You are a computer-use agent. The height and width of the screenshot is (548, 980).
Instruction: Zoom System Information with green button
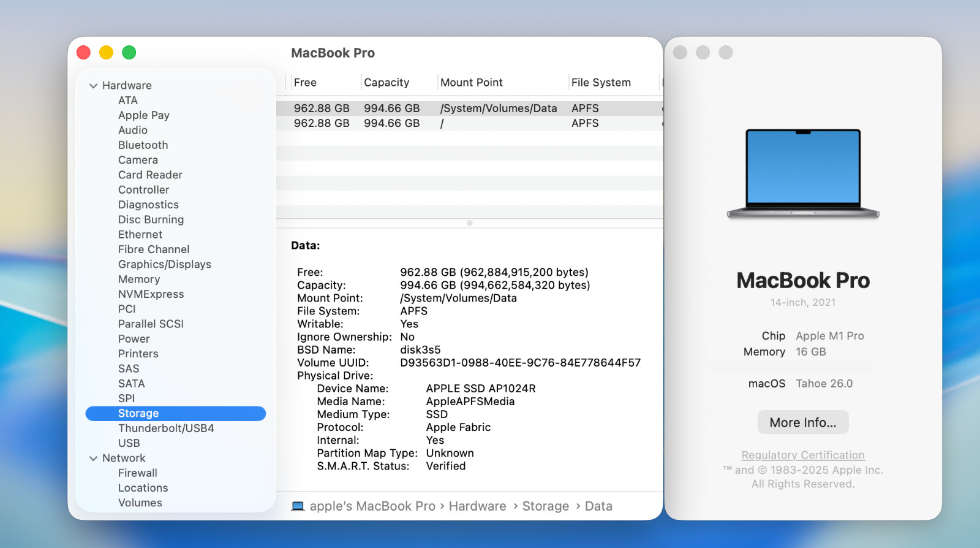tap(129, 53)
